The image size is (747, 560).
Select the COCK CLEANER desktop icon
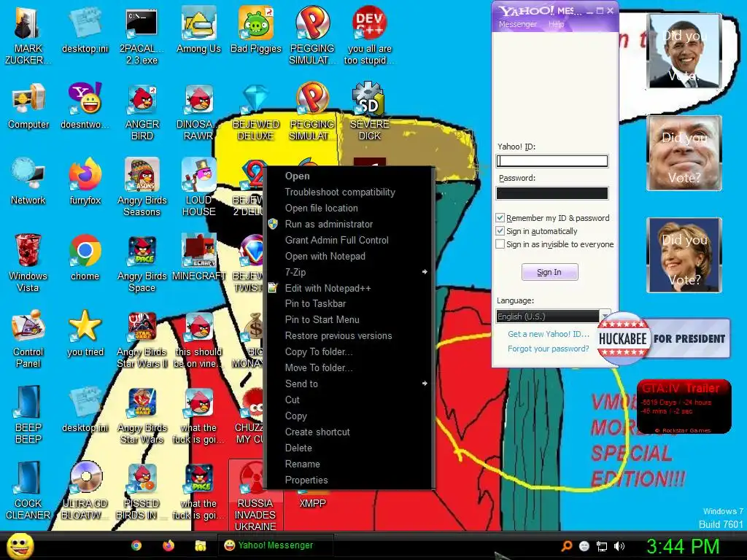[28, 491]
